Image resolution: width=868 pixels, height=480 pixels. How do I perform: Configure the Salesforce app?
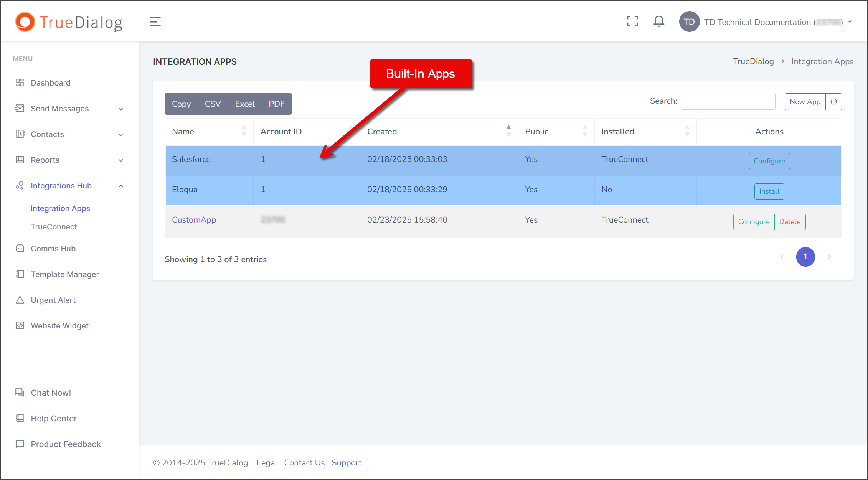click(769, 161)
